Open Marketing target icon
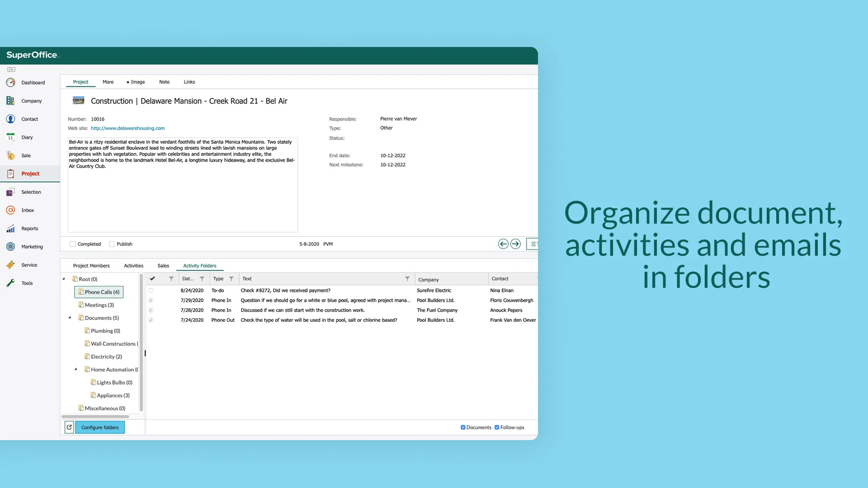This screenshot has height=488, width=868. pos(10,246)
